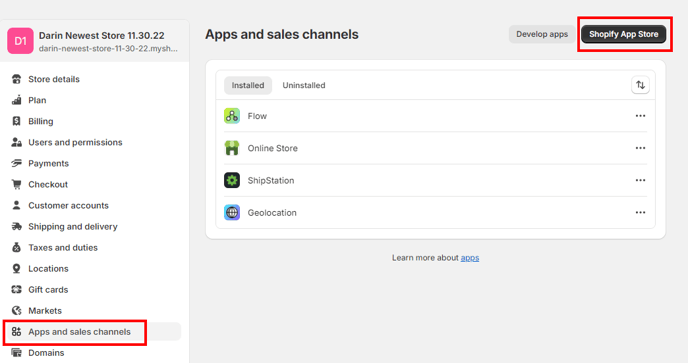Screen dimensions: 688x363
Task: Click the Domains icon in sidebar
Action: [x=17, y=352]
